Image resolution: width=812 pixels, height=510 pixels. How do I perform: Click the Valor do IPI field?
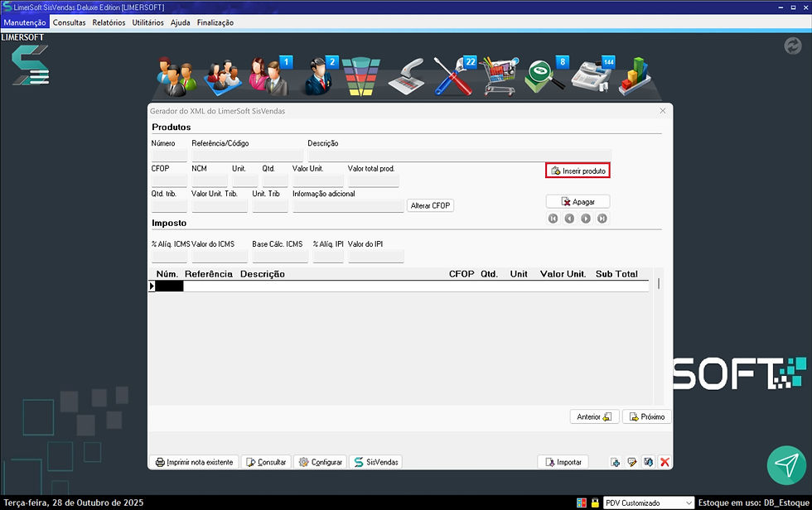pyautogui.click(x=376, y=256)
